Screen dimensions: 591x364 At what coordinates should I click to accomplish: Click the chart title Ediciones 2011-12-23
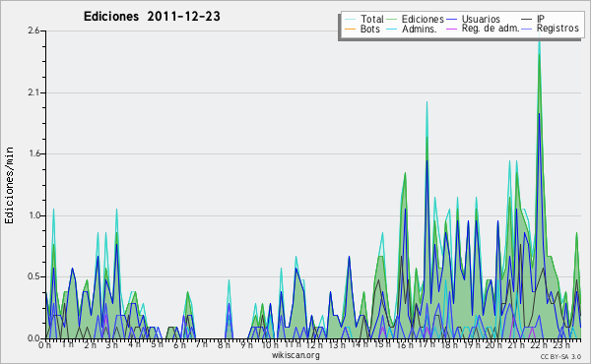(x=152, y=17)
